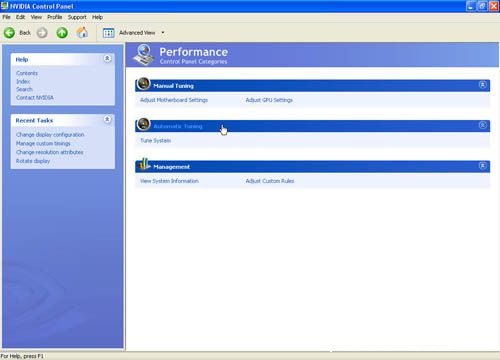Screen dimensions: 500x360
Task: Open Adjust Motherboard Settings
Action: point(174,100)
